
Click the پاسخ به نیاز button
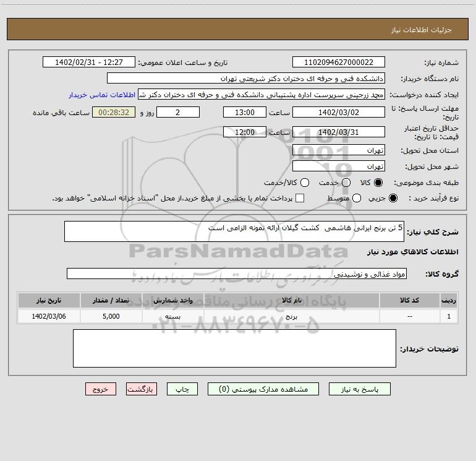point(359,389)
